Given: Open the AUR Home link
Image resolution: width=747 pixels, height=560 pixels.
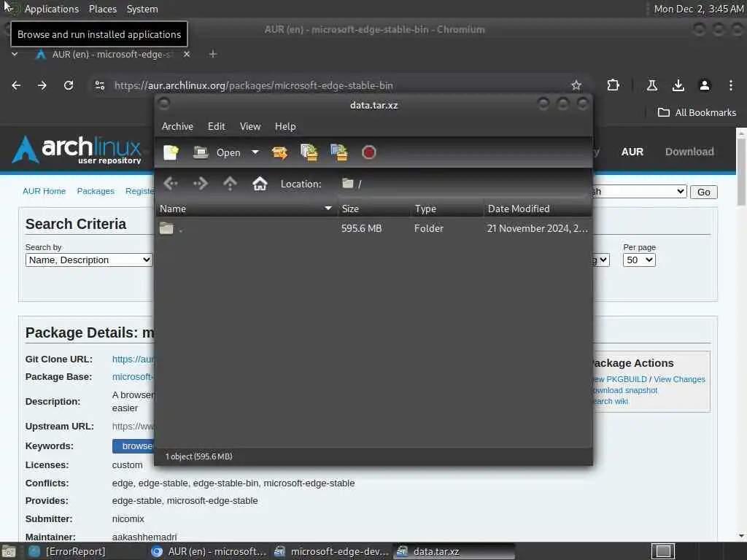Looking at the screenshot, I should [44, 191].
